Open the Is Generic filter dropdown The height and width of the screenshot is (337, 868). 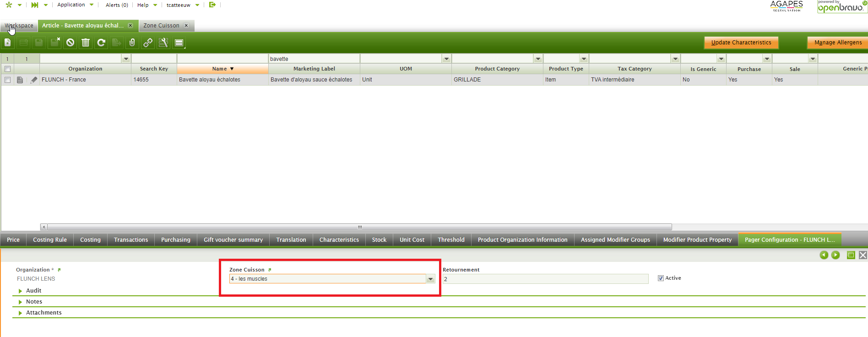(721, 59)
